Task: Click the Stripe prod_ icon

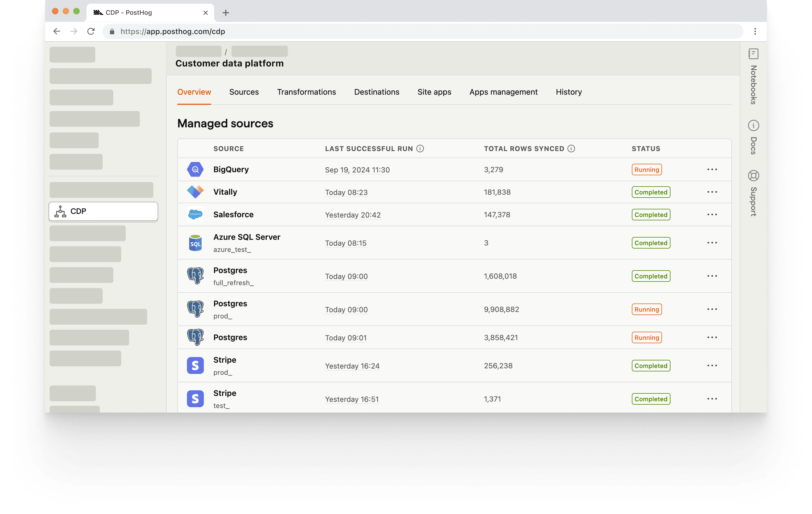Action: tap(195, 365)
